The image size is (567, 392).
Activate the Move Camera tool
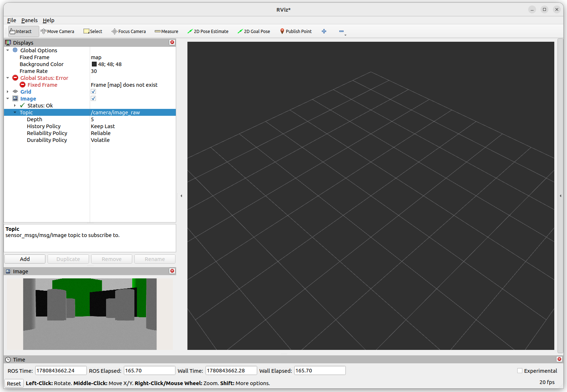[x=57, y=31]
